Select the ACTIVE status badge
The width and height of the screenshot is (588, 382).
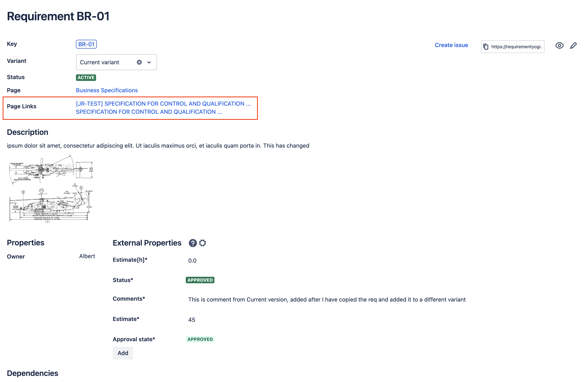pyautogui.click(x=85, y=77)
